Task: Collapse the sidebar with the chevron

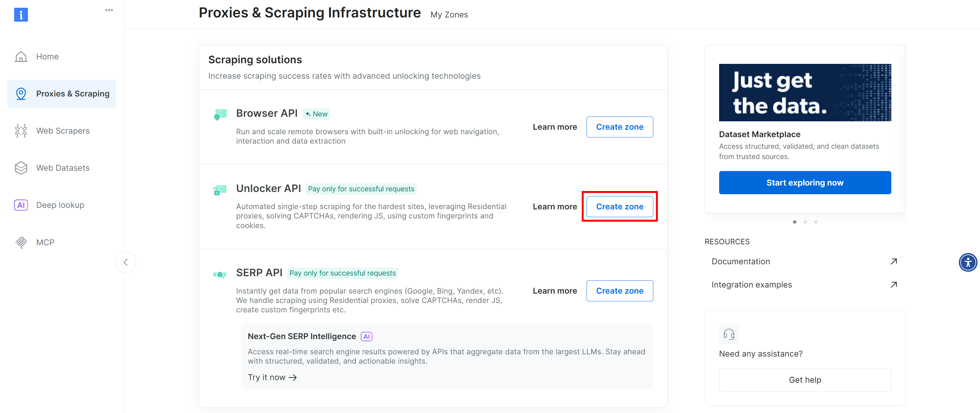Action: 125,262
